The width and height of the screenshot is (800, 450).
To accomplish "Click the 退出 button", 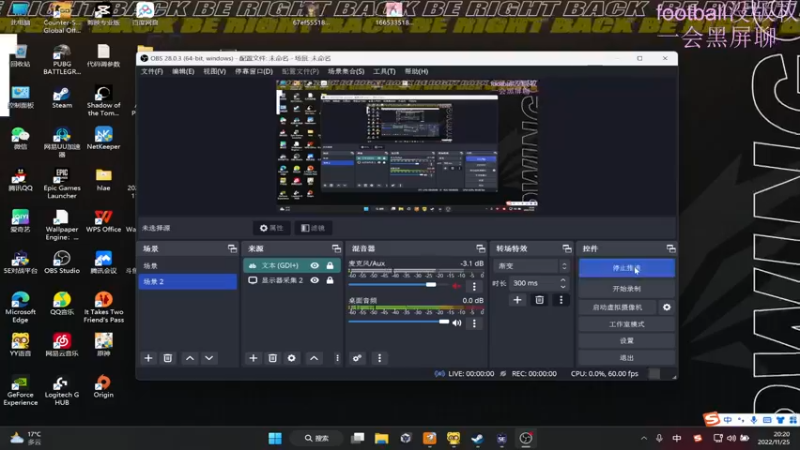I will coord(627,358).
